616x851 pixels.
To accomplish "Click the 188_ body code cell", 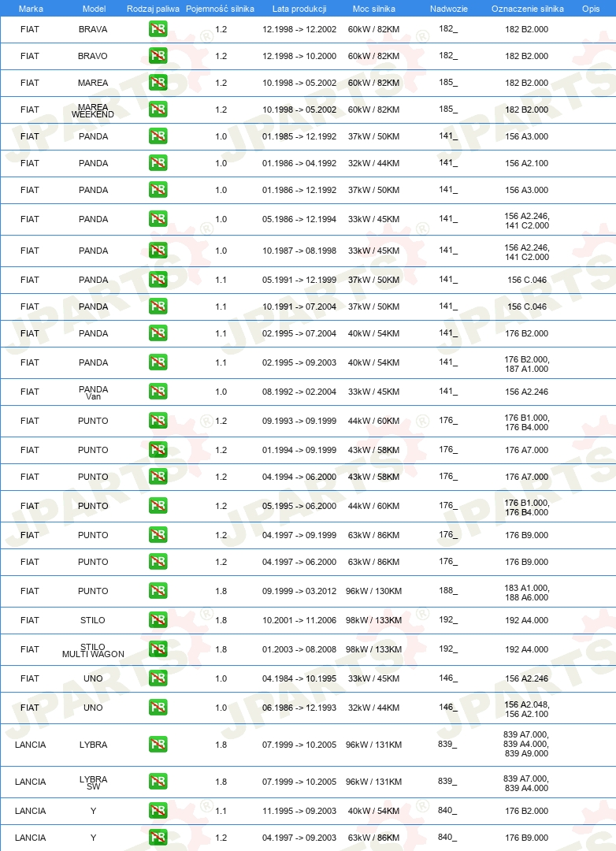I will point(448,590).
